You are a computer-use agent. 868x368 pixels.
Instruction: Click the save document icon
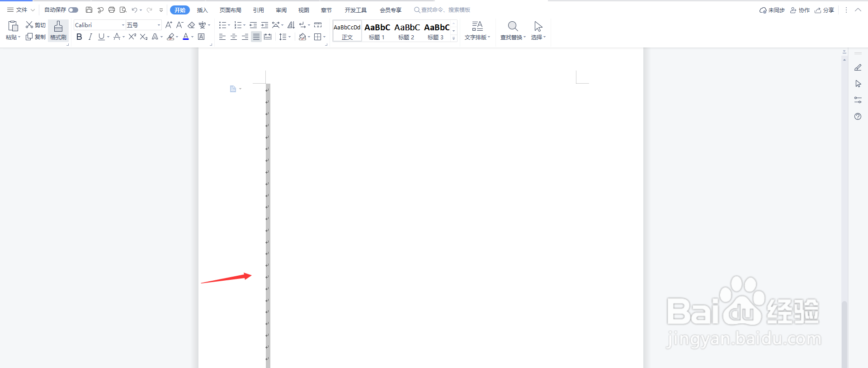click(89, 10)
